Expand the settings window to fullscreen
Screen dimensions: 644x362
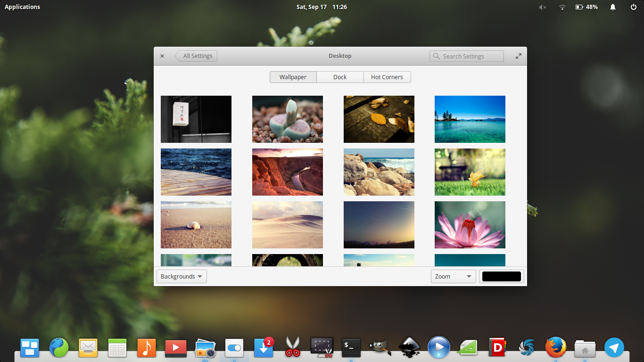click(518, 56)
